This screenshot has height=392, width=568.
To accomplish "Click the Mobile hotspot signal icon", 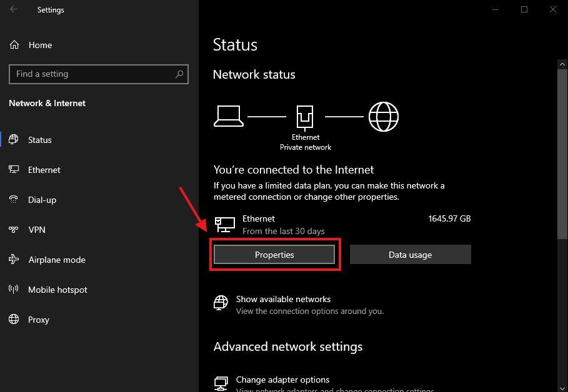I will point(14,289).
